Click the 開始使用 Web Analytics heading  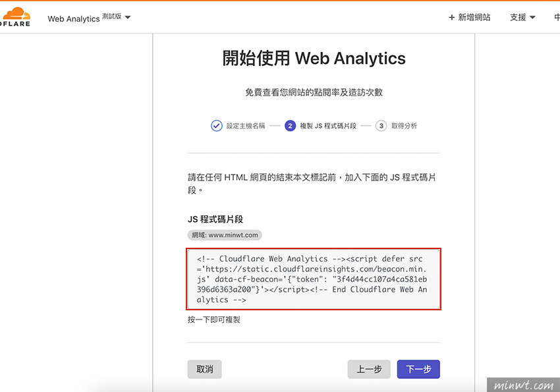pyautogui.click(x=314, y=58)
